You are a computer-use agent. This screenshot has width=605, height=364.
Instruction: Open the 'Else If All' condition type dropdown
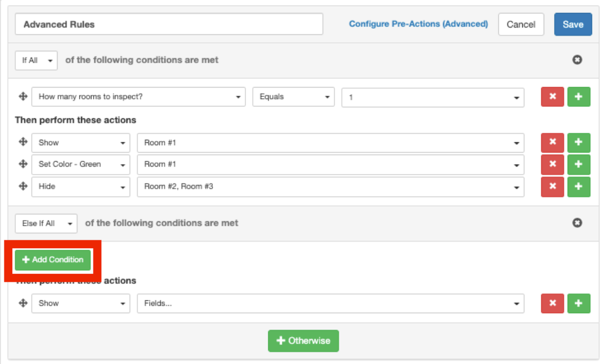(x=46, y=224)
